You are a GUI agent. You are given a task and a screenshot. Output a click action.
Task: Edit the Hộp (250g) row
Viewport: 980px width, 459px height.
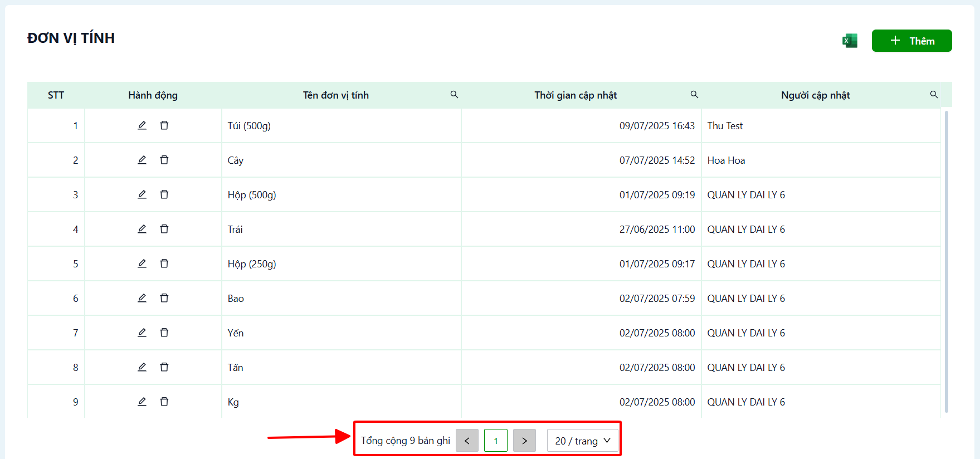pyautogui.click(x=142, y=263)
